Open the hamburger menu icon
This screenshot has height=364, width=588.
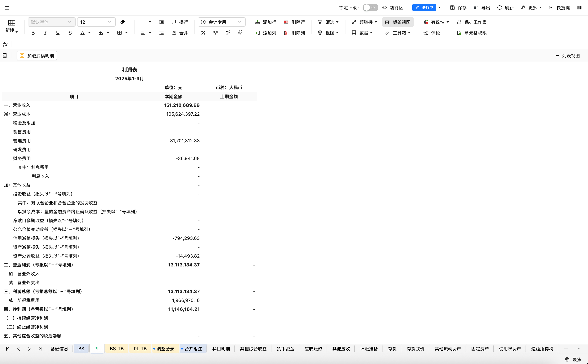(7, 8)
